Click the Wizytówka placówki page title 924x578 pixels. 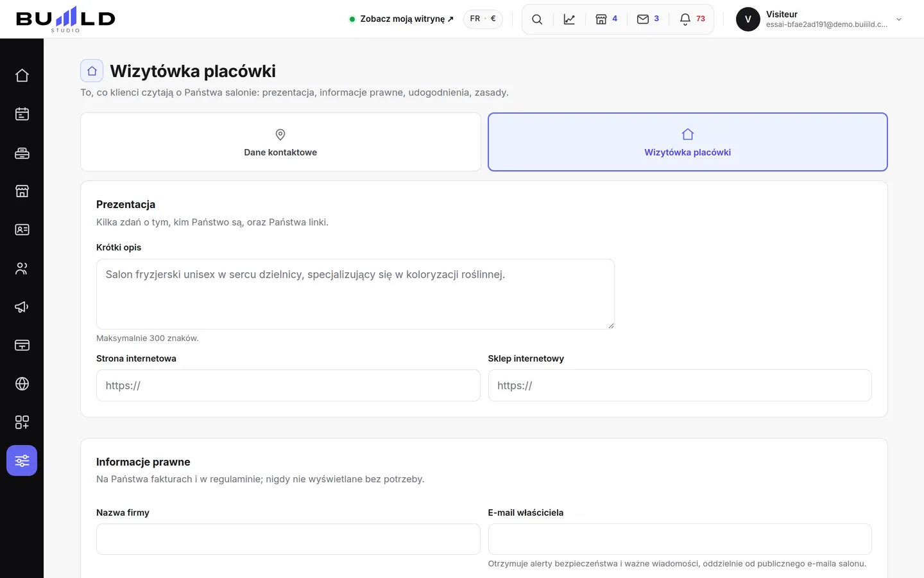click(193, 71)
